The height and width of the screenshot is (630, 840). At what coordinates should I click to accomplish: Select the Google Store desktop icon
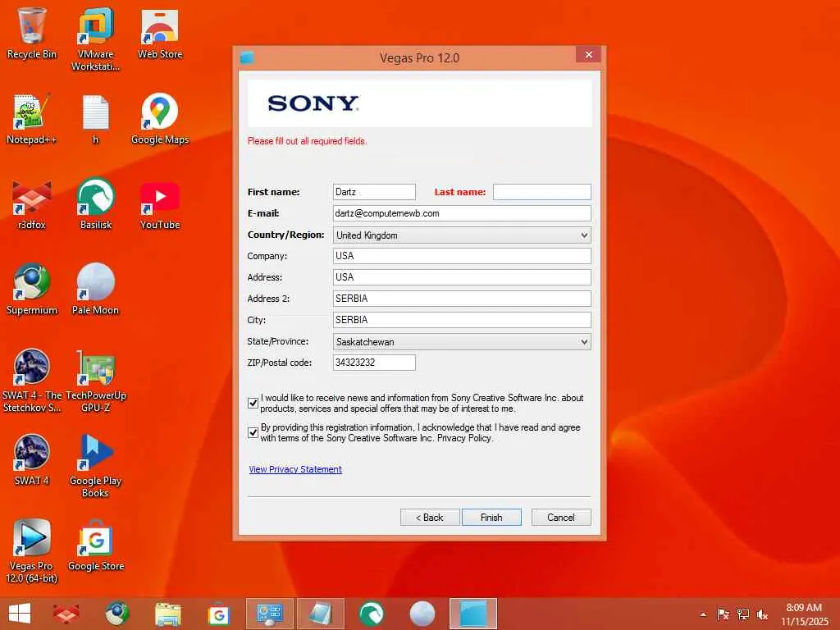pyautogui.click(x=95, y=546)
